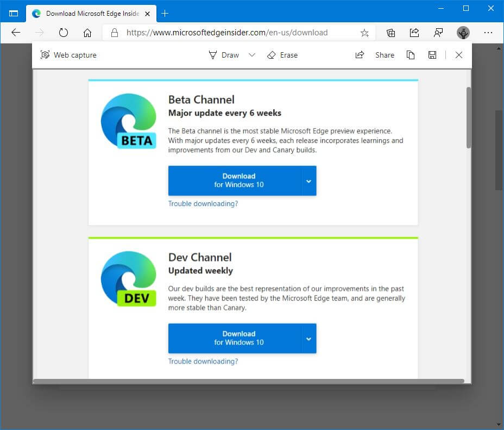
Task: Click the Dev Channel heading
Action: [x=200, y=257]
